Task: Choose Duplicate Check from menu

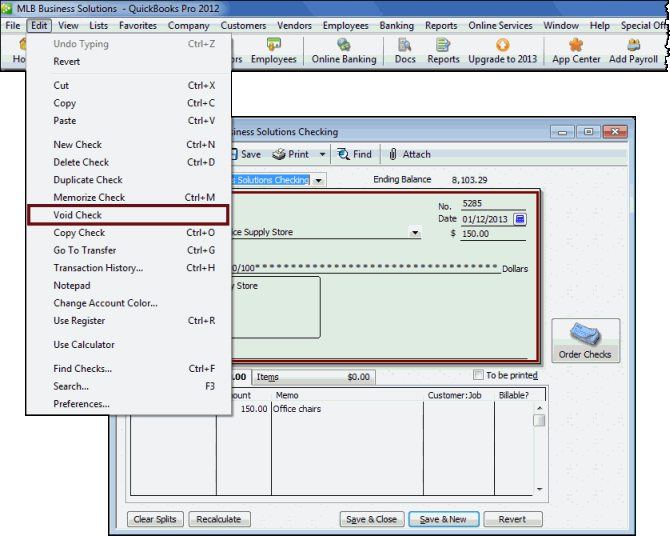Action: click(x=128, y=180)
